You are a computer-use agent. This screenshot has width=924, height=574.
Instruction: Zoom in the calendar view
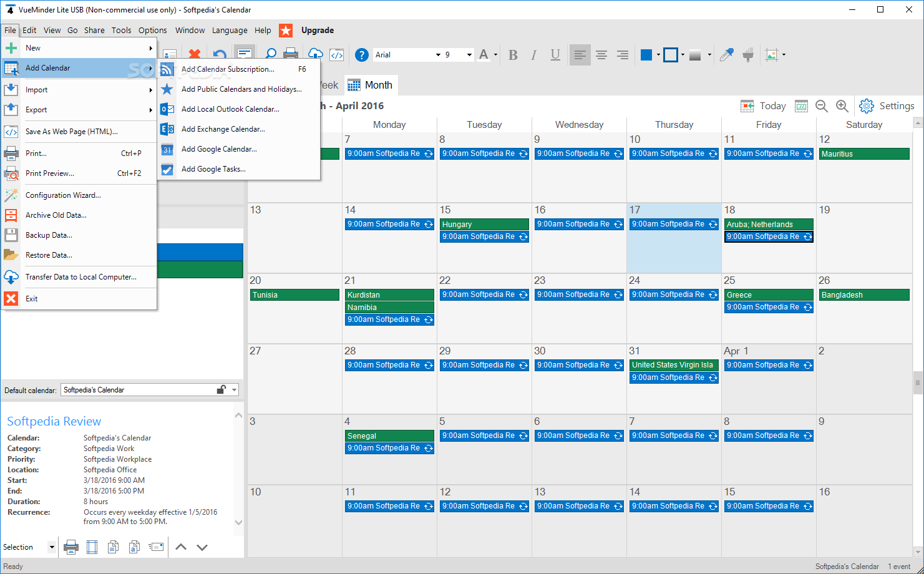point(842,106)
